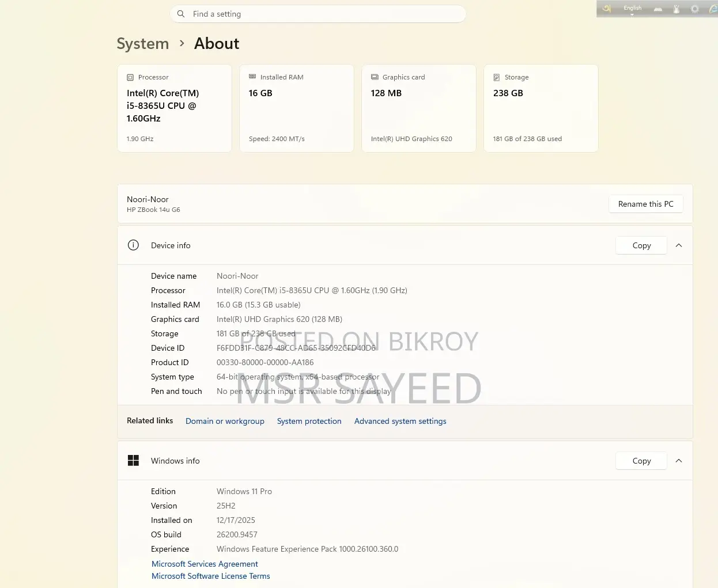The image size is (718, 588).
Task: Click the Windows 11 Pro edition value
Action: [x=244, y=491]
